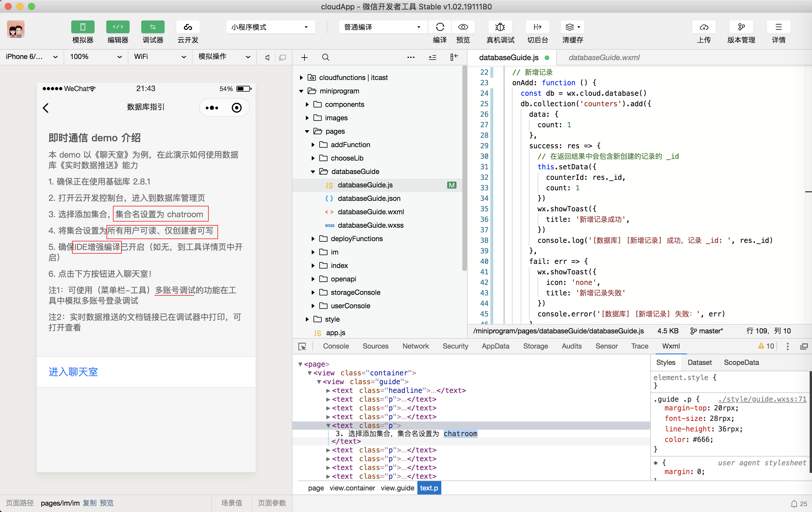Open 版本管理 version control
Viewport: 812px width, 512px height.
[741, 27]
